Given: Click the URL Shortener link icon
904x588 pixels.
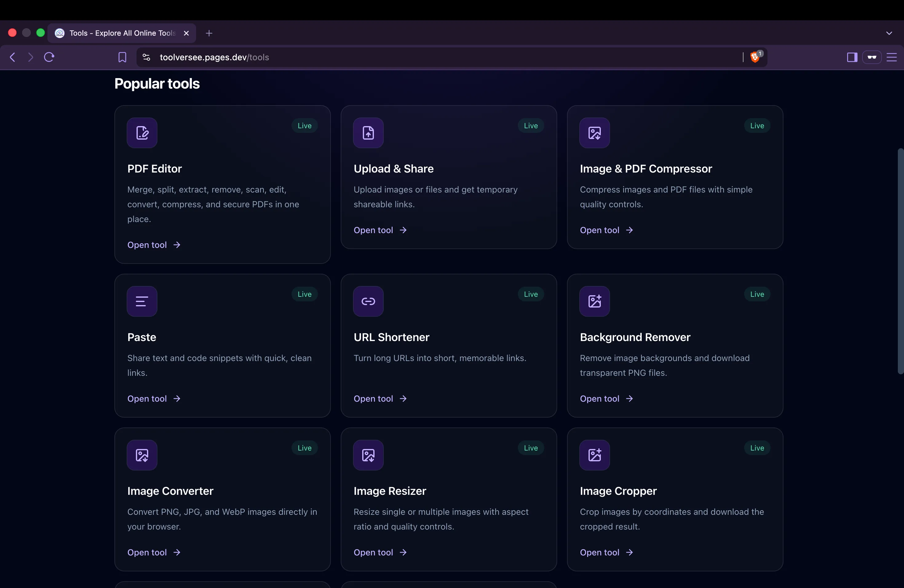Looking at the screenshot, I should (x=368, y=301).
